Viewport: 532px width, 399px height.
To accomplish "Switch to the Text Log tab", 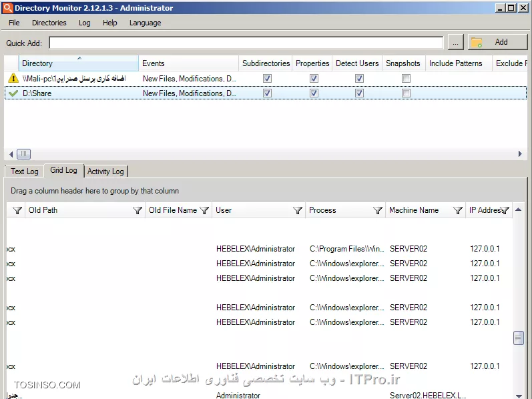I will point(25,171).
